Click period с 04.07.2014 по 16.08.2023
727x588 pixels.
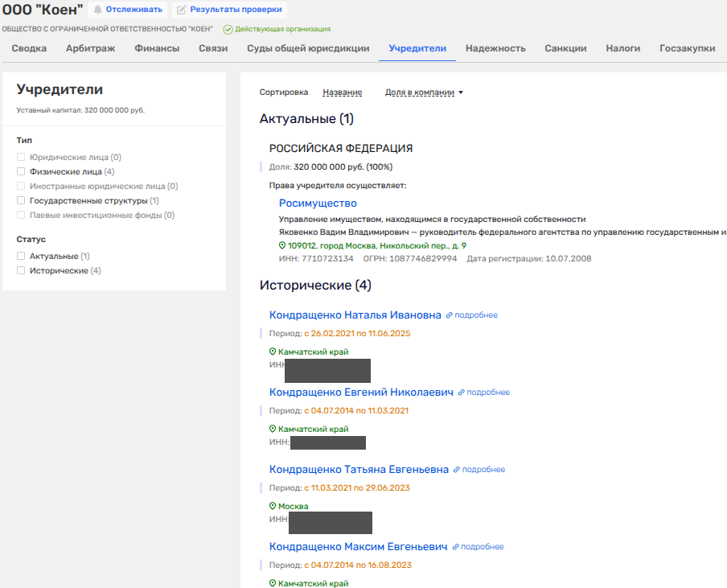[358, 565]
